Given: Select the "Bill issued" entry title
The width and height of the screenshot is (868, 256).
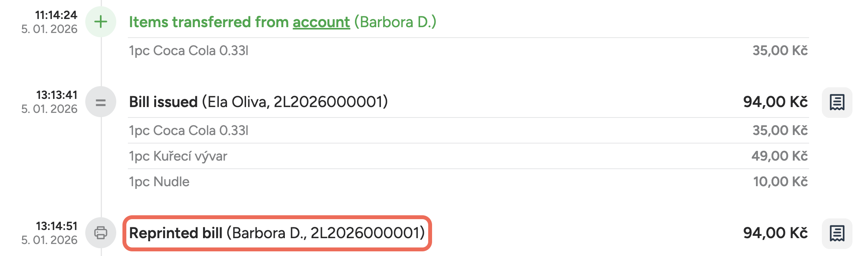Looking at the screenshot, I should click(164, 102).
